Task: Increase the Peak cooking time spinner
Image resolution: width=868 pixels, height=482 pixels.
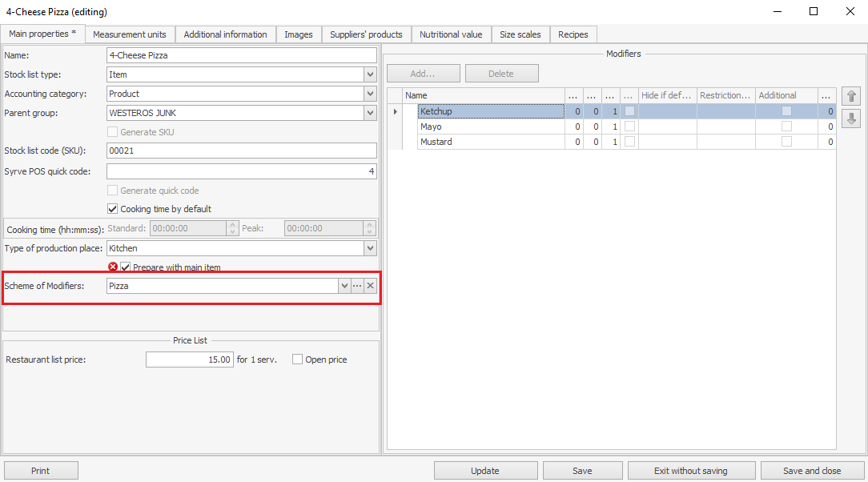Action: tap(368, 225)
